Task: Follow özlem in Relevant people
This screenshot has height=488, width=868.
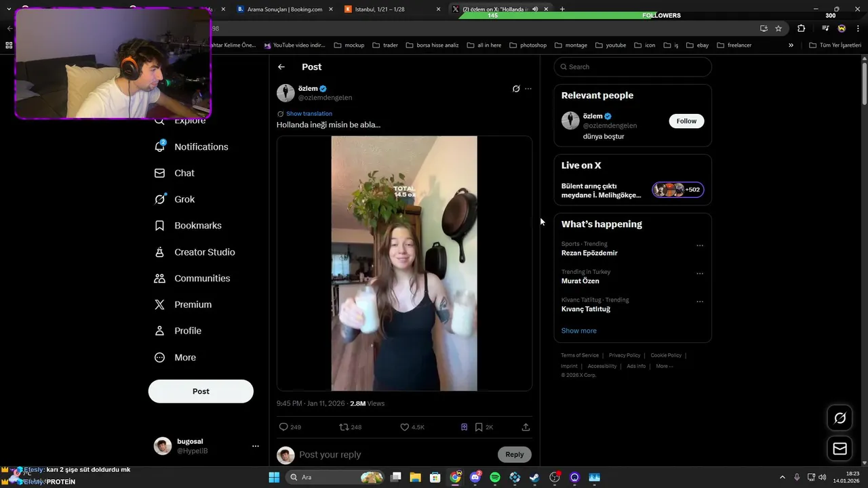Action: (686, 121)
